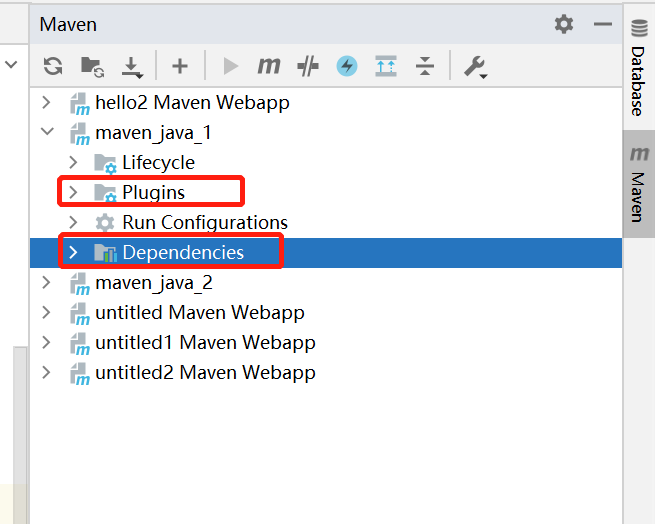Select Dependencies tree item
Image resolution: width=655 pixels, height=524 pixels.
click(326, 252)
